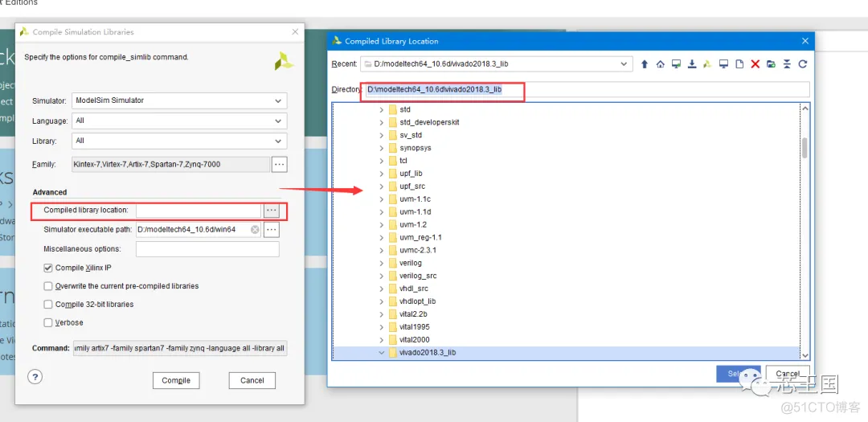This screenshot has height=422, width=868.
Task: Click folder tree vertical scrollbar thumb
Action: [x=805, y=148]
